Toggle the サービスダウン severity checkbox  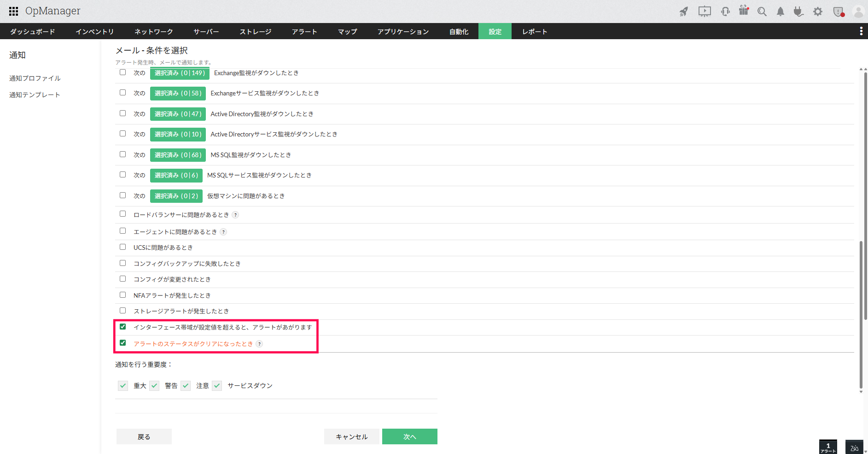coord(217,386)
